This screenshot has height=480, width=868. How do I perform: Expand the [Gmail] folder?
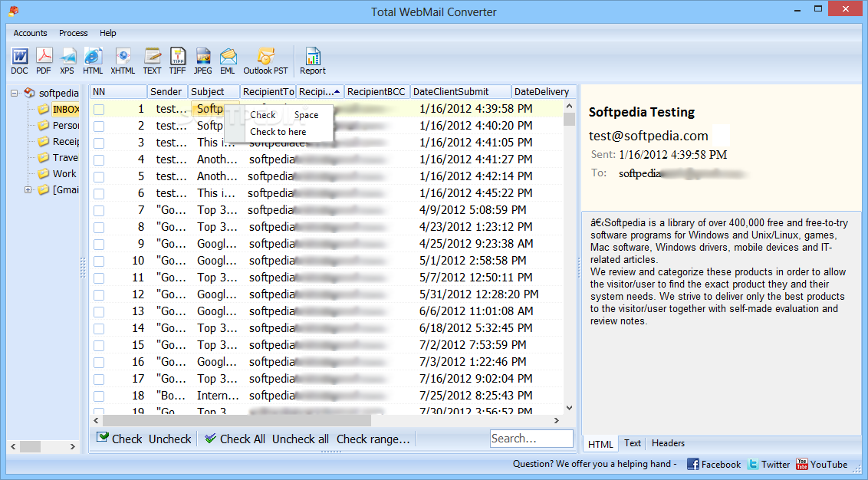click(28, 190)
